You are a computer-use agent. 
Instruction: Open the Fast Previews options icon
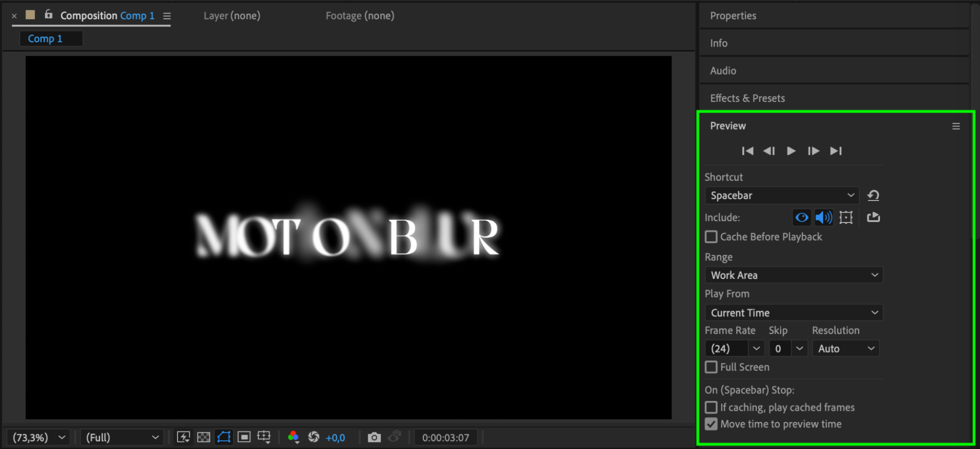click(183, 437)
